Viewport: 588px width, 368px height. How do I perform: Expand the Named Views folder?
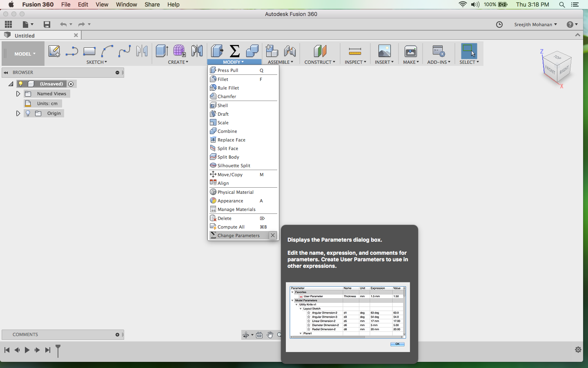pos(18,94)
